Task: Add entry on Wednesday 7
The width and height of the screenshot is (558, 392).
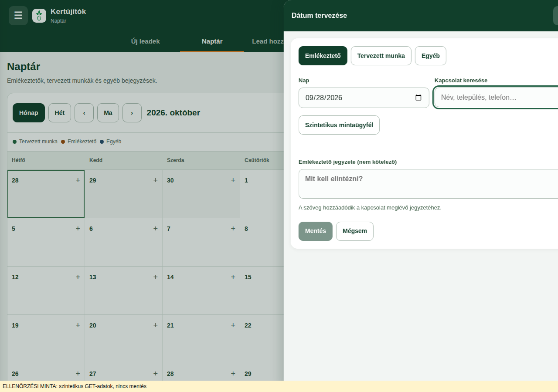Action: point(233,228)
